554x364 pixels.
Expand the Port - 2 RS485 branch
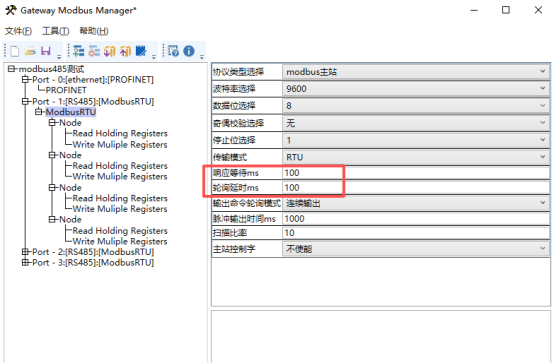25,252
